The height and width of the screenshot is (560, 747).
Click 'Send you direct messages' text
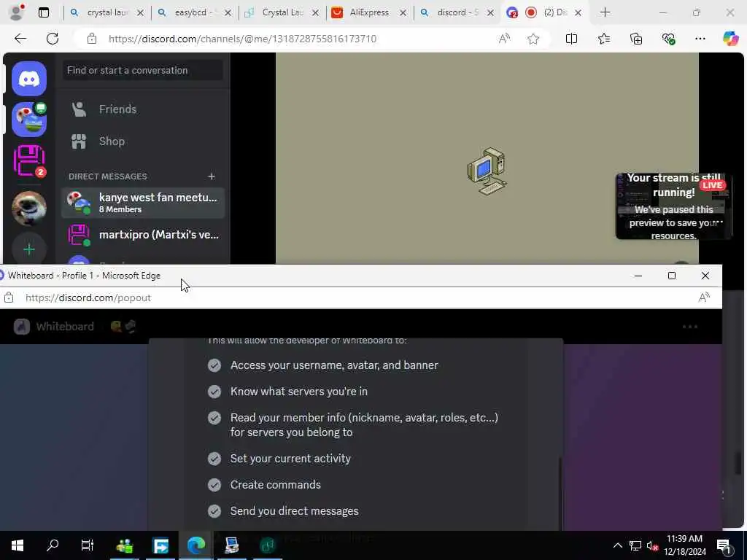point(294,511)
